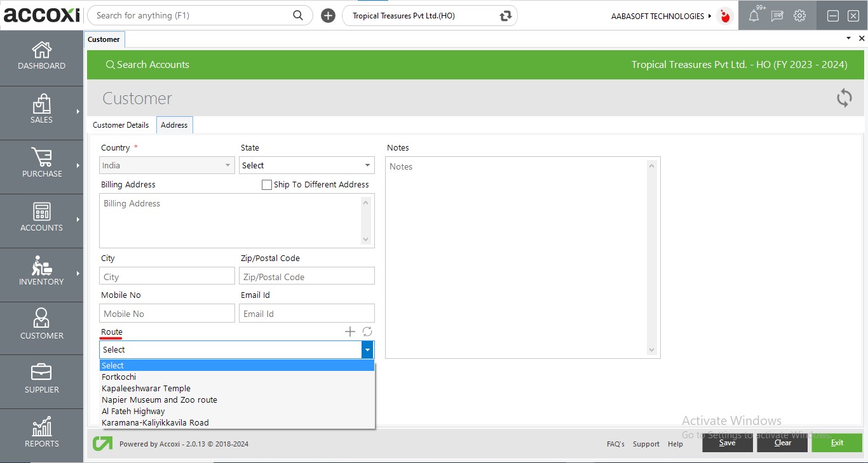
Task: Click the notifications bell icon
Action: coord(754,16)
